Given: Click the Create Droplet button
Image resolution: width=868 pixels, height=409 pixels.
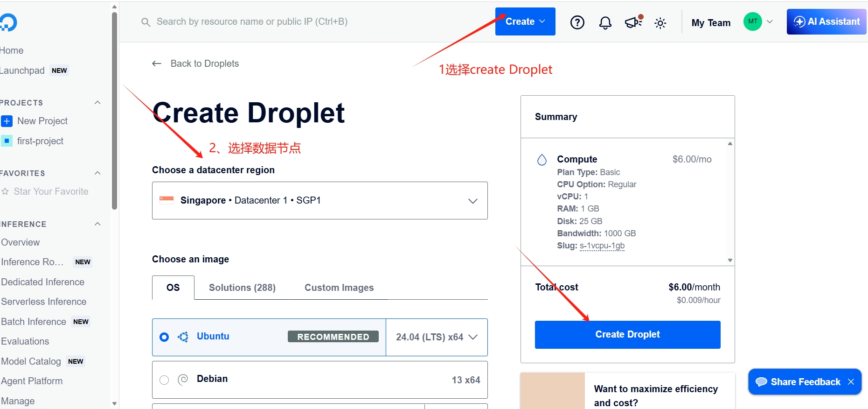Looking at the screenshot, I should pos(627,334).
